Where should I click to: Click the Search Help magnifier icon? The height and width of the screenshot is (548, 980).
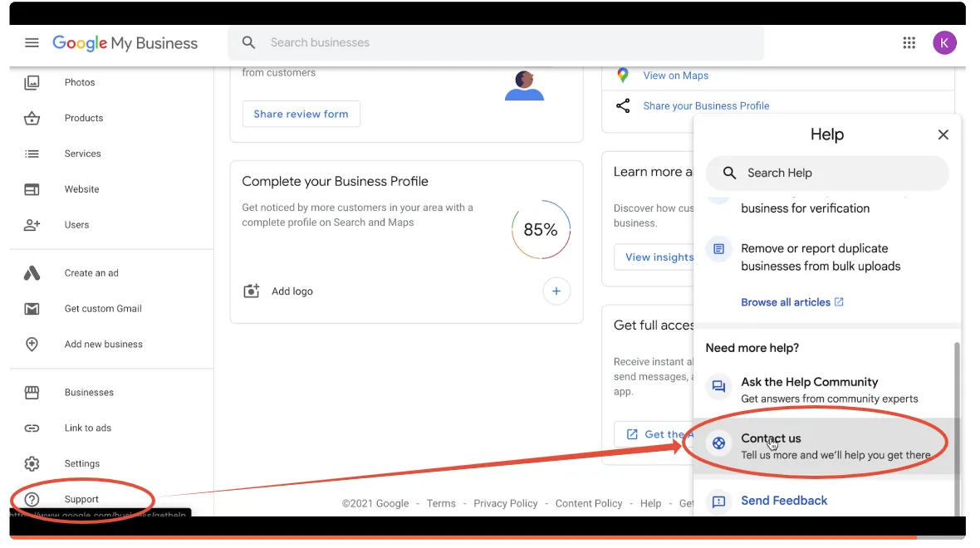click(729, 173)
